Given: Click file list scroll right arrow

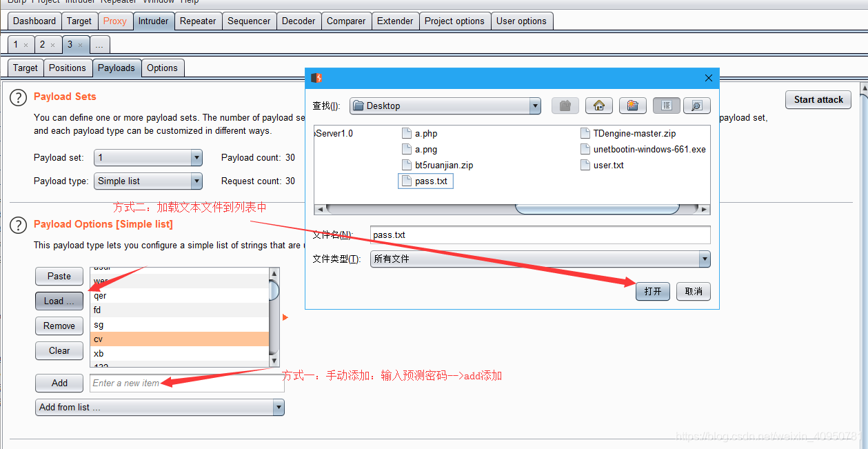Looking at the screenshot, I should point(705,209).
